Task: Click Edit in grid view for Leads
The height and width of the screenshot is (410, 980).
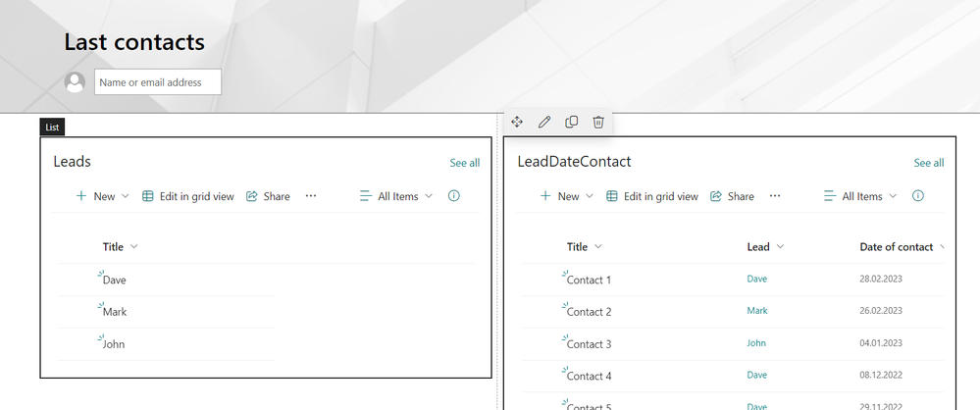Action: point(187,196)
